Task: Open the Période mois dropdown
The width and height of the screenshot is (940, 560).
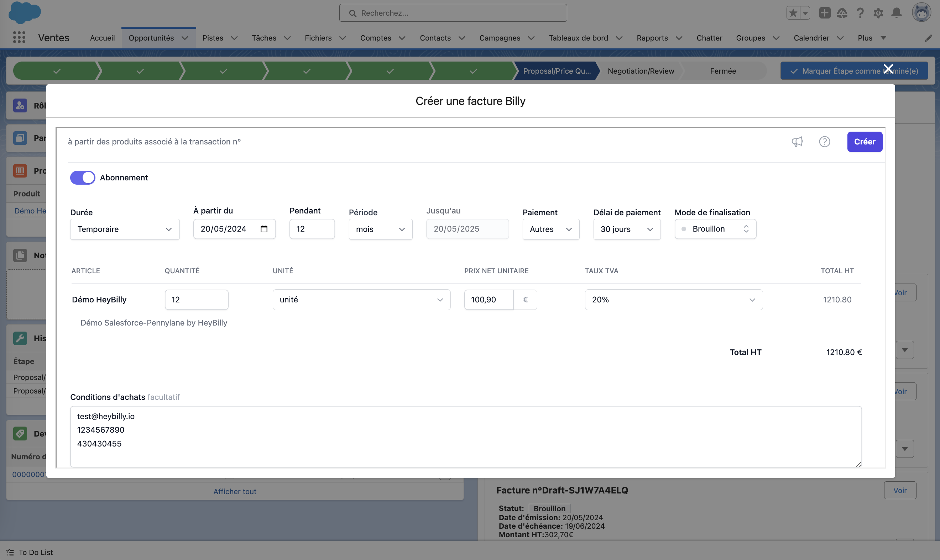Action: coord(381,229)
